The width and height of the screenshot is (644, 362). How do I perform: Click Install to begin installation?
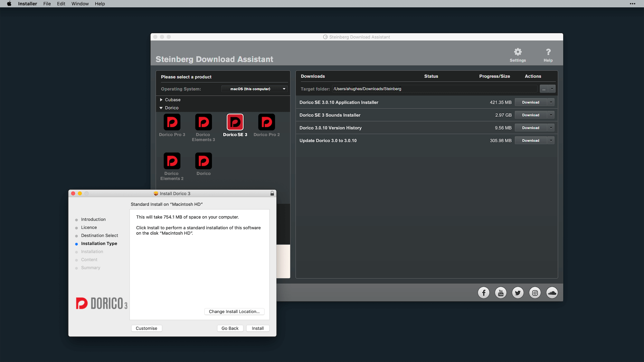258,328
